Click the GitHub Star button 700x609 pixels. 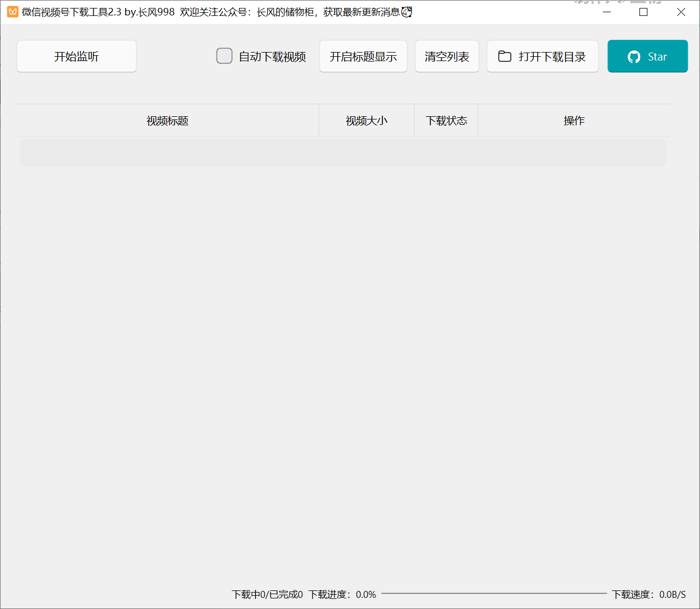pos(647,56)
